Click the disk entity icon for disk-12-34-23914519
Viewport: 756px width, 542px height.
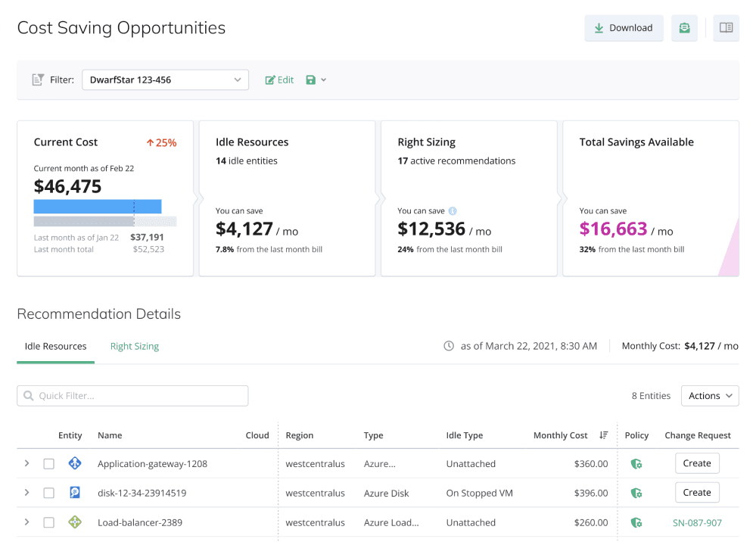[x=75, y=492]
